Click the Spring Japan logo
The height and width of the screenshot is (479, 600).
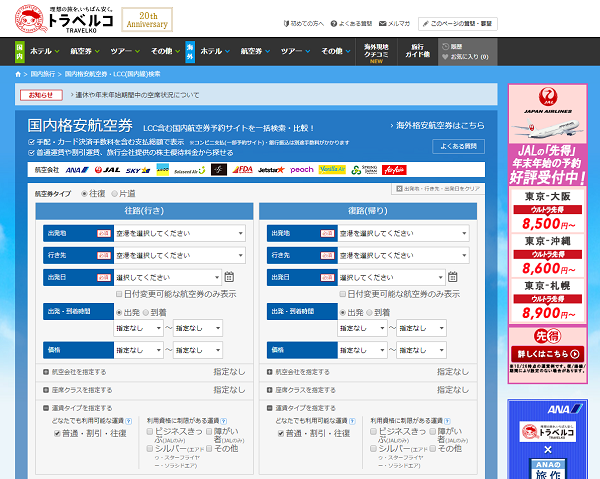[364, 170]
